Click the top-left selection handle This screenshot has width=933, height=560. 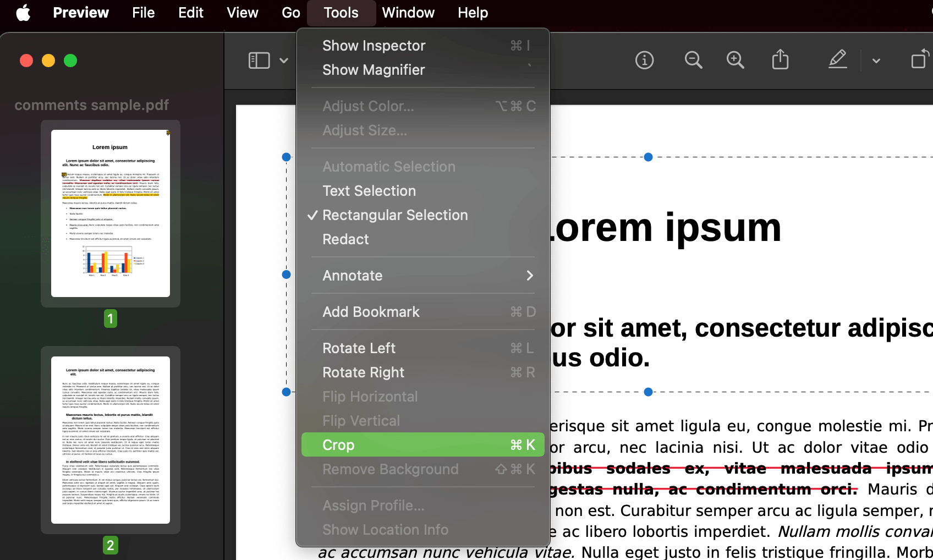pyautogui.click(x=286, y=157)
